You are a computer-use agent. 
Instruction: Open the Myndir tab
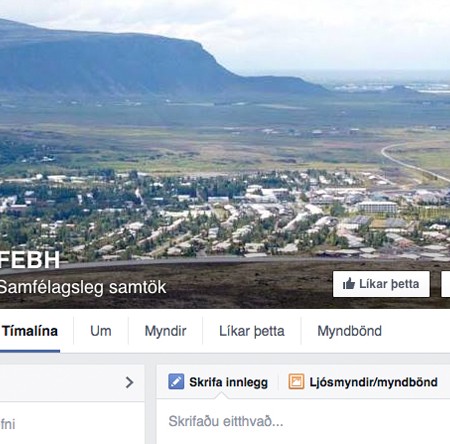tap(165, 331)
